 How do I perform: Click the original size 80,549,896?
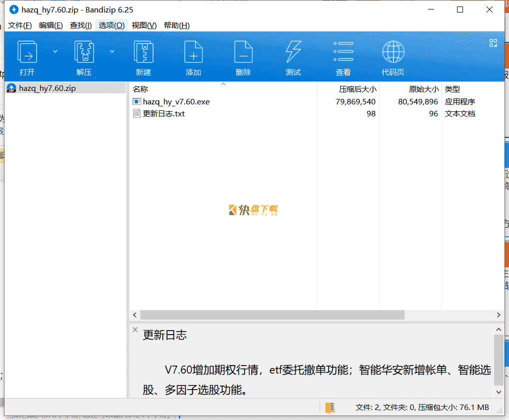[418, 102]
